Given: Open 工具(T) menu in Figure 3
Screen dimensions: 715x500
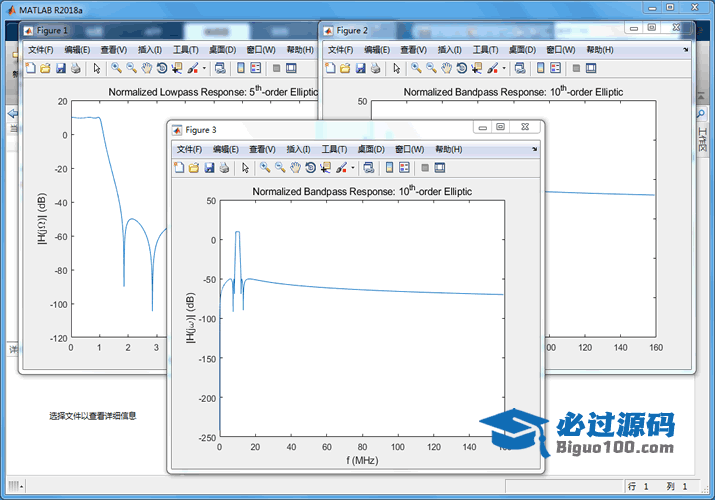Looking at the screenshot, I should pos(334,149).
